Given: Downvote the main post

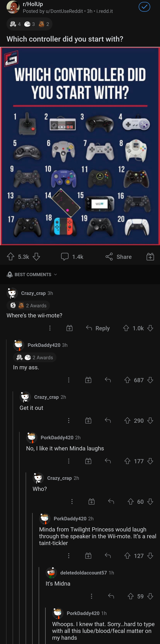Looking at the screenshot, I should (x=37, y=256).
